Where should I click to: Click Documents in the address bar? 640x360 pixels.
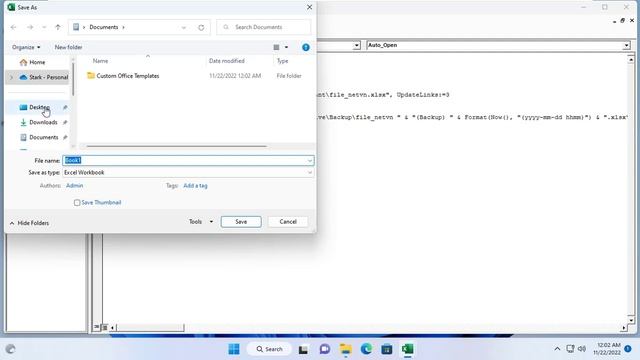pyautogui.click(x=104, y=27)
